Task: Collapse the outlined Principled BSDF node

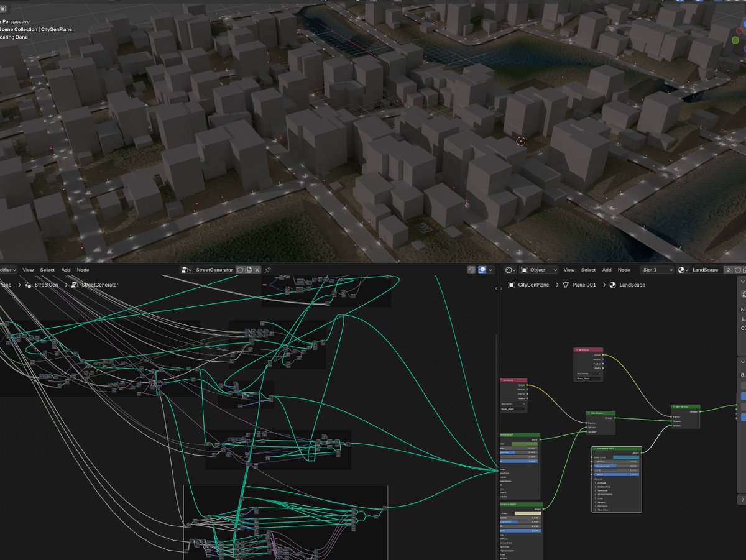Action: [x=594, y=449]
